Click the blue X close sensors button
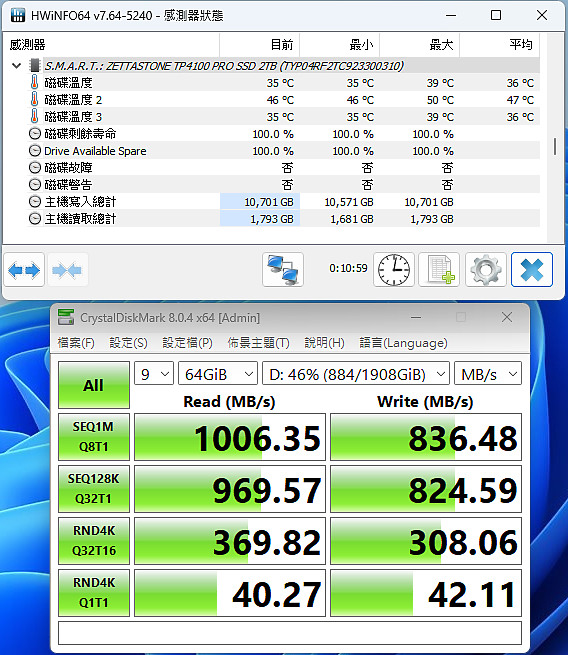This screenshot has width=568, height=655. (532, 270)
